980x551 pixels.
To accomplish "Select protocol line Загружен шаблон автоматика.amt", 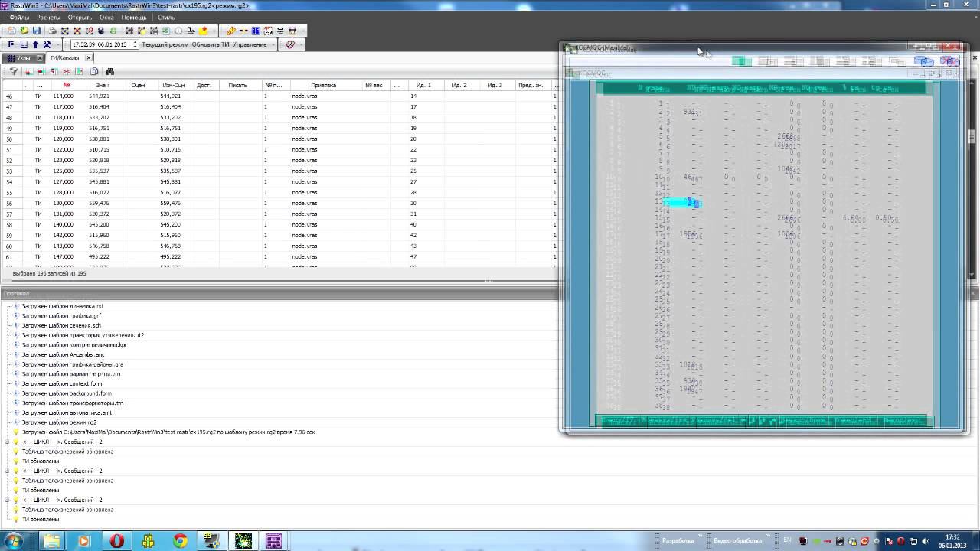I will [x=67, y=412].
